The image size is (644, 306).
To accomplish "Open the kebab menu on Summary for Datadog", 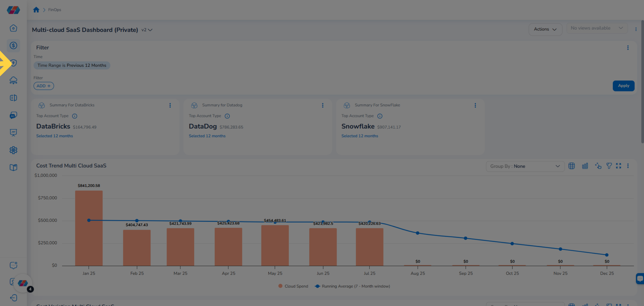I will (x=323, y=105).
